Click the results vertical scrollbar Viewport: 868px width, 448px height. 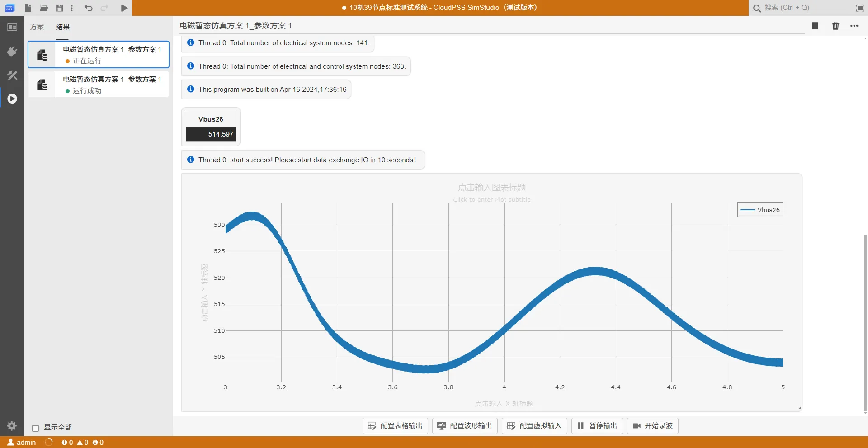[x=865, y=322]
